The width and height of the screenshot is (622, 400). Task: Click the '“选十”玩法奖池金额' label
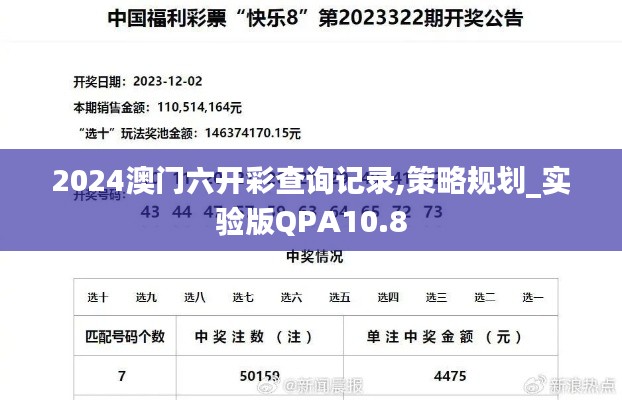pyautogui.click(x=138, y=133)
